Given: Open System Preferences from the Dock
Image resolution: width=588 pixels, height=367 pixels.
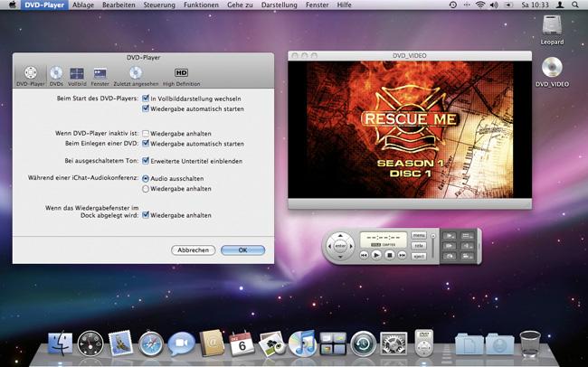Looking at the screenshot, I should [x=394, y=343].
